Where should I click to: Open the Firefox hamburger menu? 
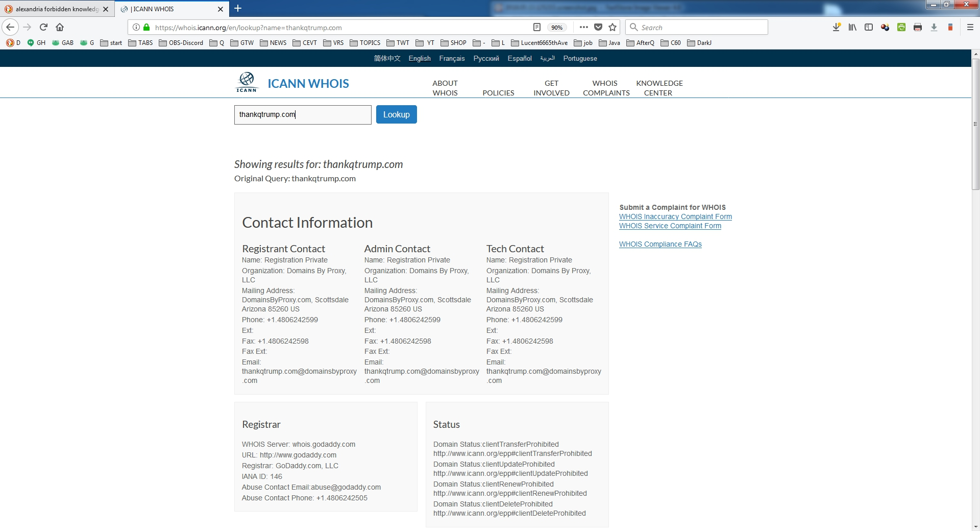pyautogui.click(x=970, y=27)
